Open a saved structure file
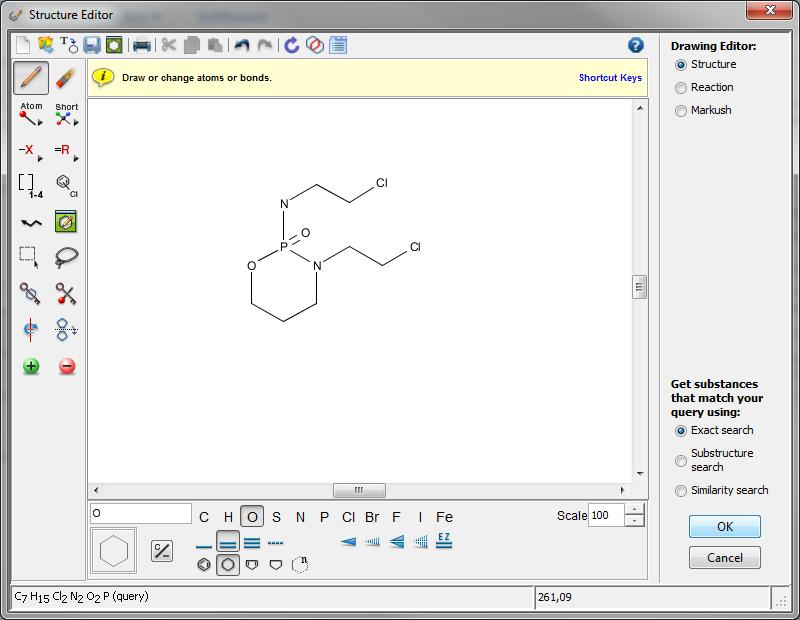 click(x=45, y=45)
